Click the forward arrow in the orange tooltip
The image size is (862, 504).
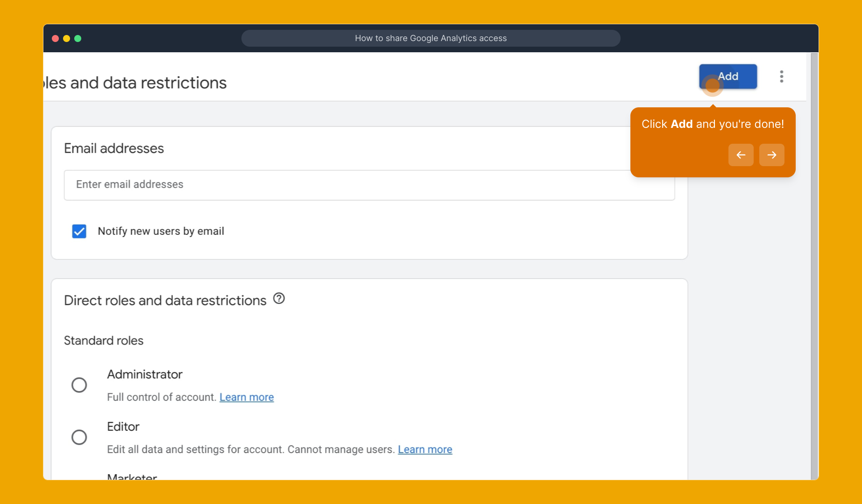tap(771, 155)
